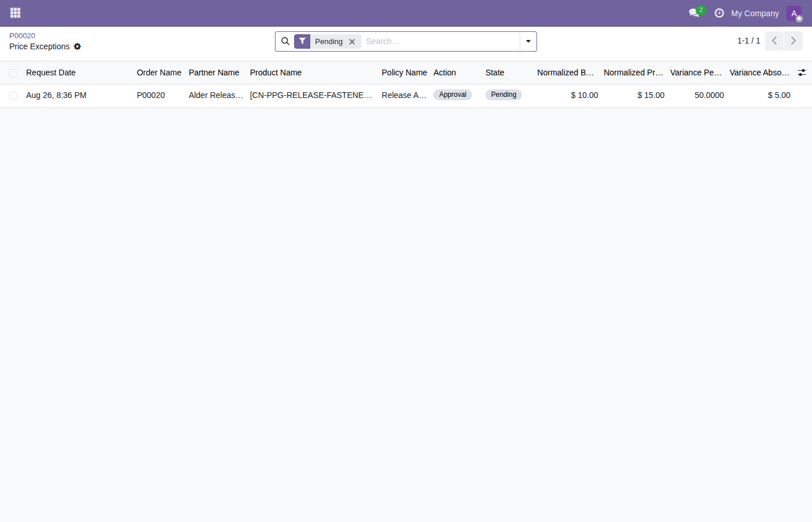The height and width of the screenshot is (522, 812).
Task: Click the $ 15.00 normalized price
Action: point(651,95)
